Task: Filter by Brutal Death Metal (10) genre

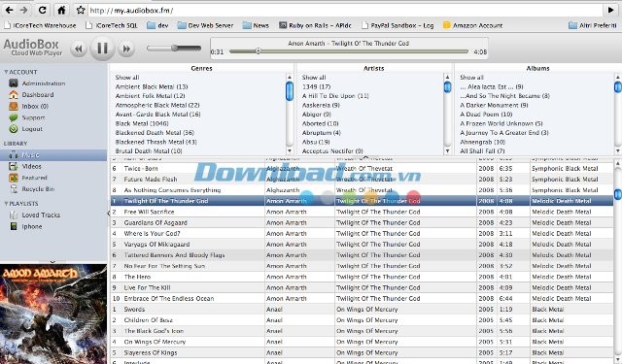Action: click(x=149, y=150)
